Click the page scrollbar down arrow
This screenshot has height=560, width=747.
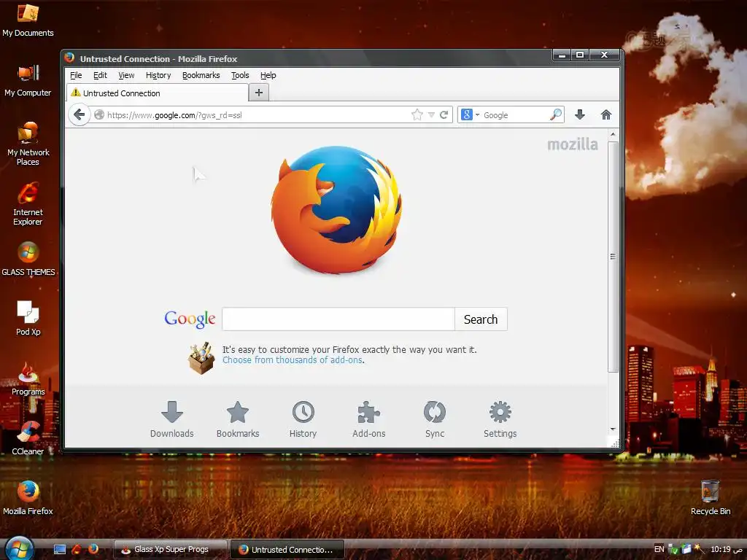[613, 429]
